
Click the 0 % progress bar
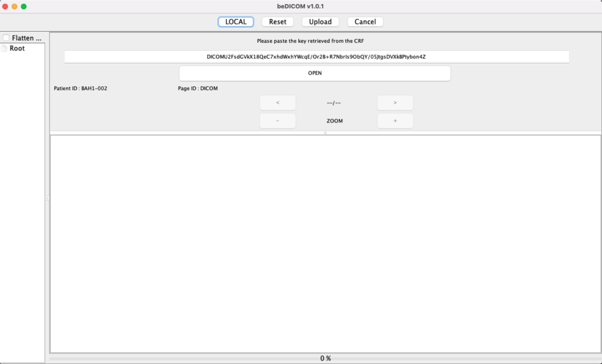pyautogui.click(x=325, y=358)
